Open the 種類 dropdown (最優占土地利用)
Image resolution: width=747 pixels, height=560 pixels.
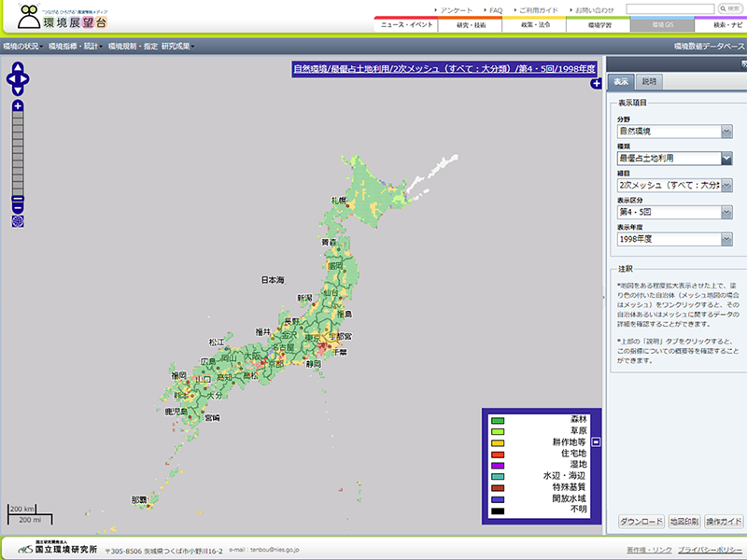(x=674, y=158)
